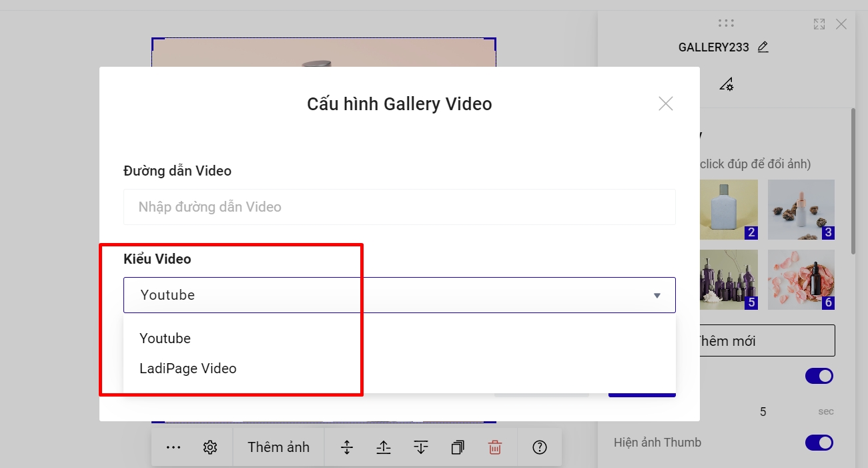Toggle the Hiện ảnh Thumb switch
The image size is (868, 468).
click(819, 443)
